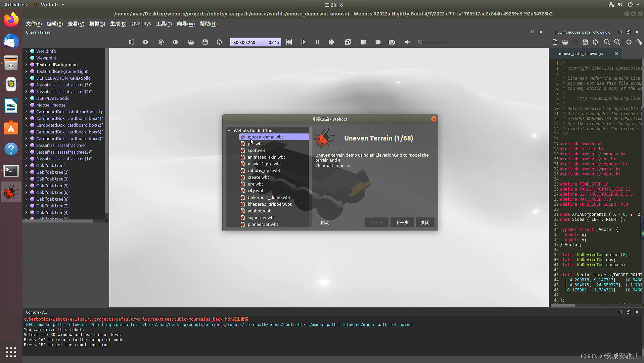Open Activities overview
The width and height of the screenshot is (644, 363).
(15, 5)
